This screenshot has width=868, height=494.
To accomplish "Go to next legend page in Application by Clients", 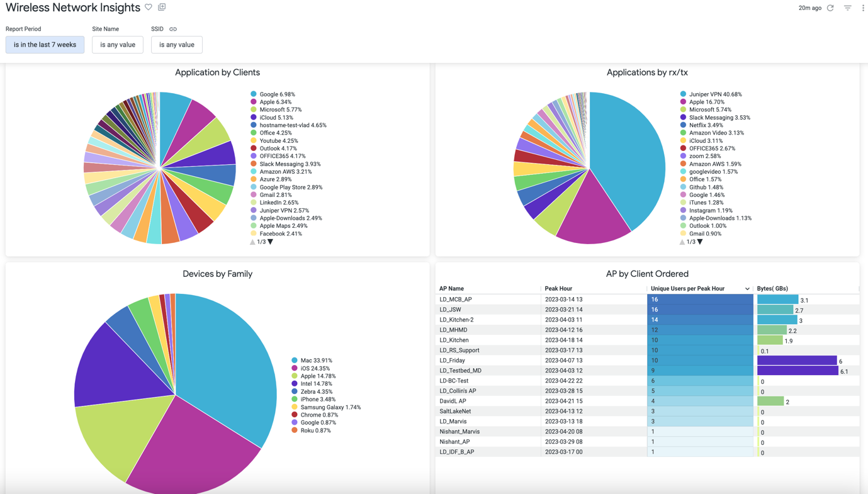I will (271, 242).
